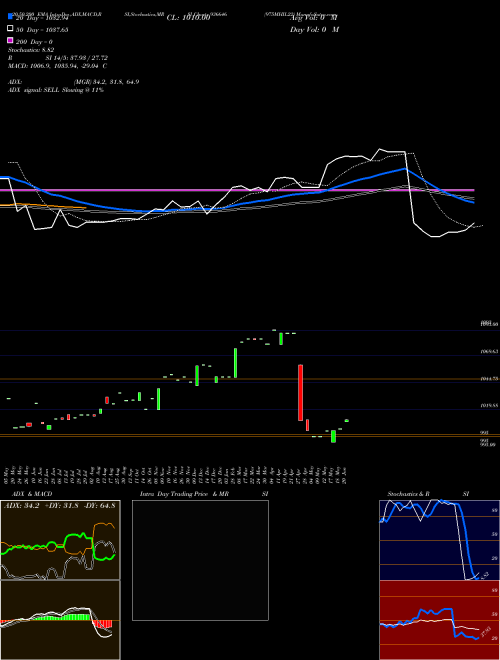Open the empty intraday trading price panel
Viewport: 500px width, 660px height.
click(x=200, y=560)
